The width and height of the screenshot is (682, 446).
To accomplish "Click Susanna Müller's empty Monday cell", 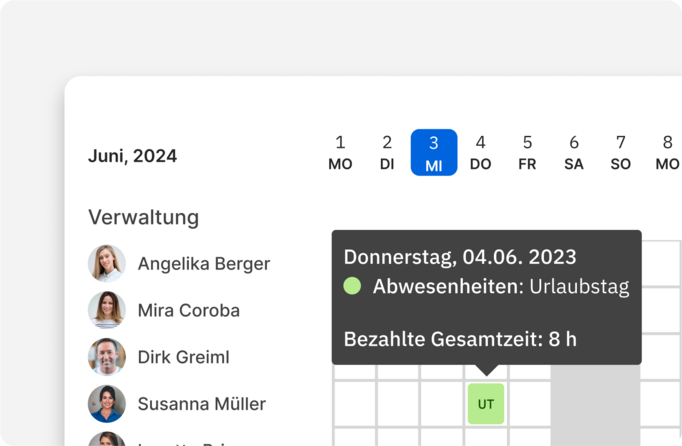I will (355, 403).
